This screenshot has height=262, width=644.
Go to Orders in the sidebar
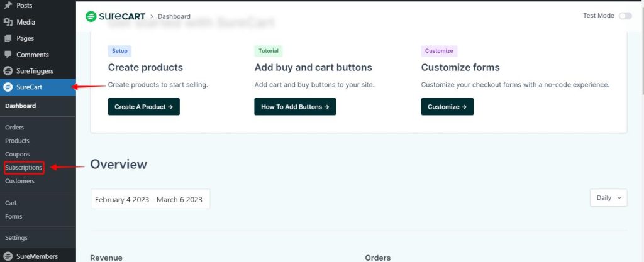coord(14,128)
